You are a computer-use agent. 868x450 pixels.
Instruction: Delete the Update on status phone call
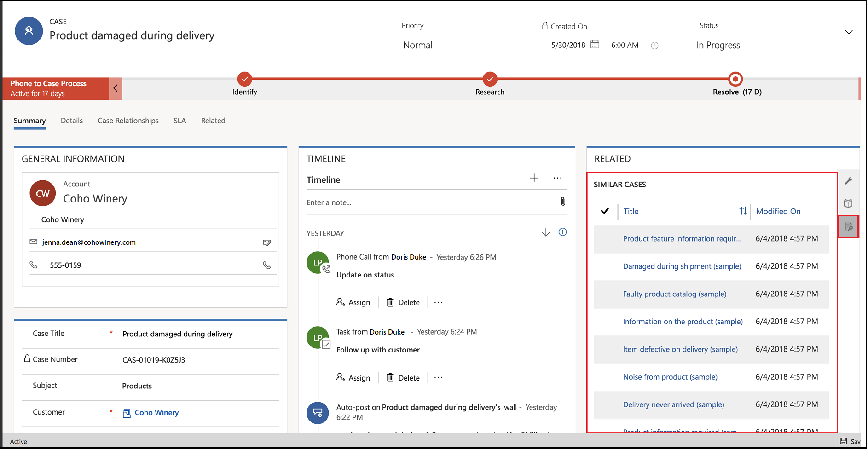(403, 302)
